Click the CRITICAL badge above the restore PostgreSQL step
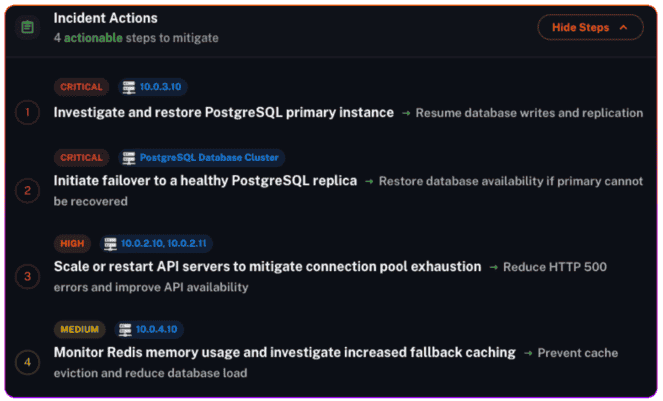 [81, 87]
